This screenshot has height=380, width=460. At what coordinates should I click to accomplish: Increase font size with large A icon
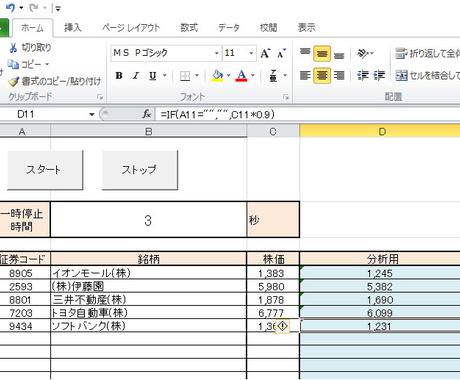[265, 53]
